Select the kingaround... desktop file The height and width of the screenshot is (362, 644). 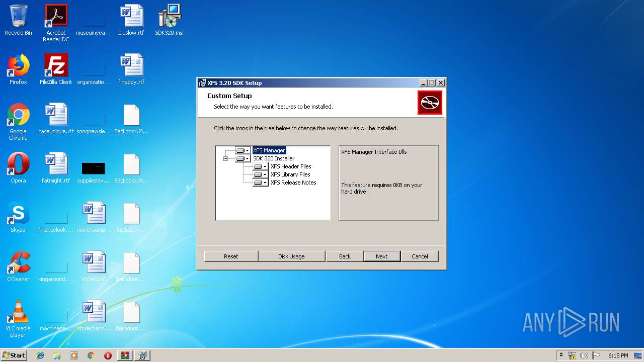[56, 271]
